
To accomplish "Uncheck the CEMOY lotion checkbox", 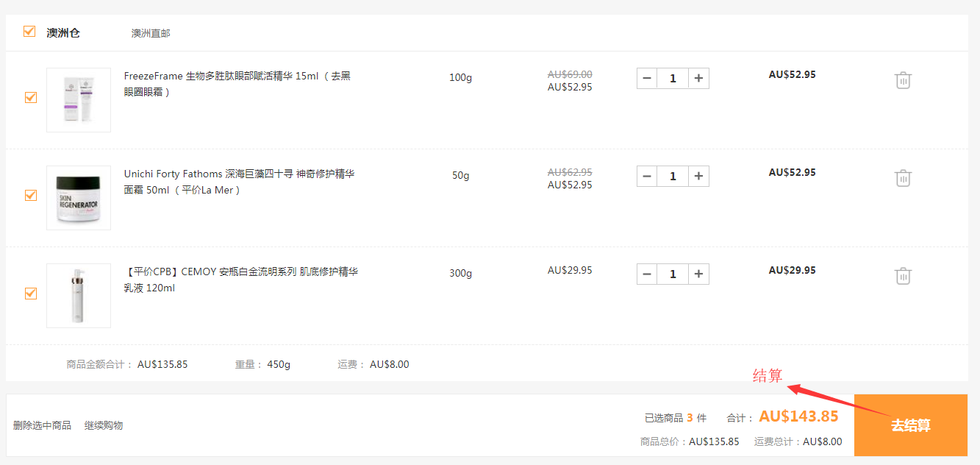I will tap(31, 294).
